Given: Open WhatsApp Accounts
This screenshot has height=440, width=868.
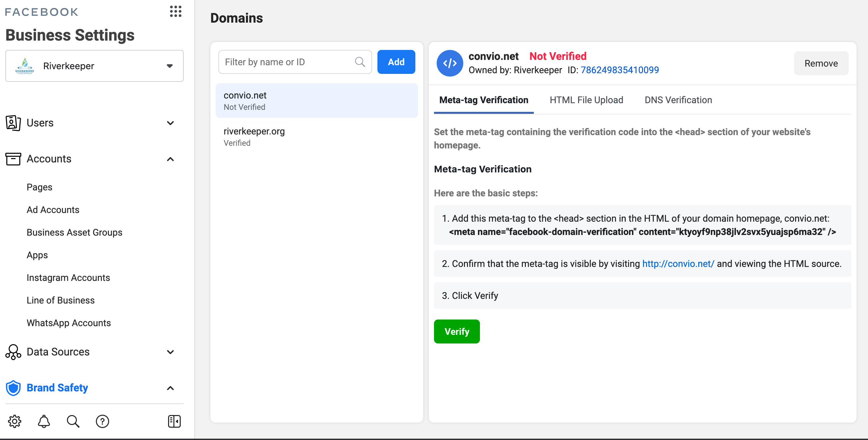Looking at the screenshot, I should click(69, 323).
